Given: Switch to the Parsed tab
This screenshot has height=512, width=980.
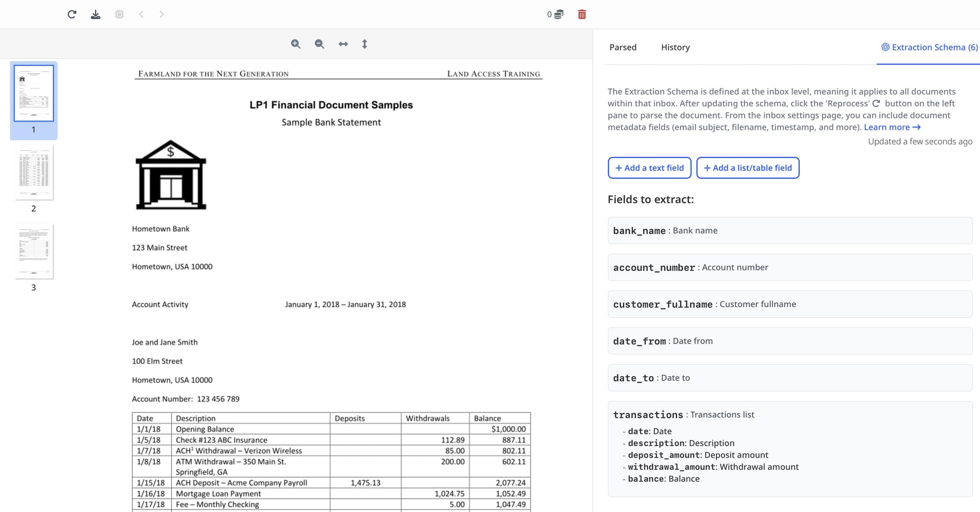Looking at the screenshot, I should click(x=623, y=47).
